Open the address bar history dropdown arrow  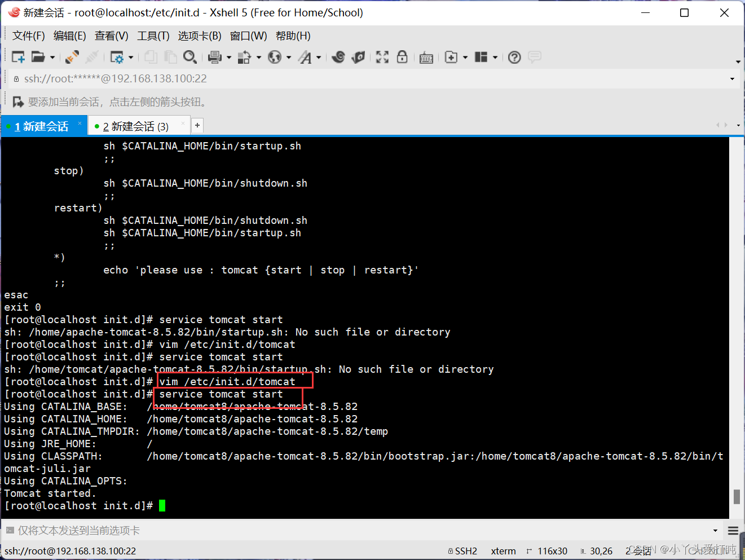[732, 79]
